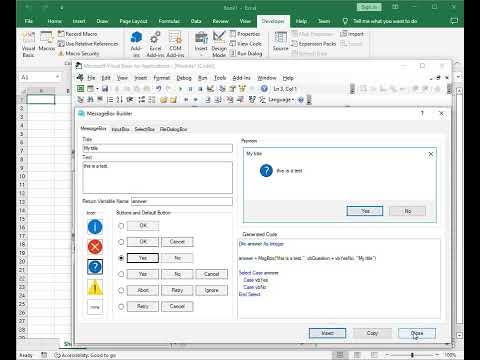Switch to the Home ribbon tab
Screen dimensions: 480x360
point(54,21)
